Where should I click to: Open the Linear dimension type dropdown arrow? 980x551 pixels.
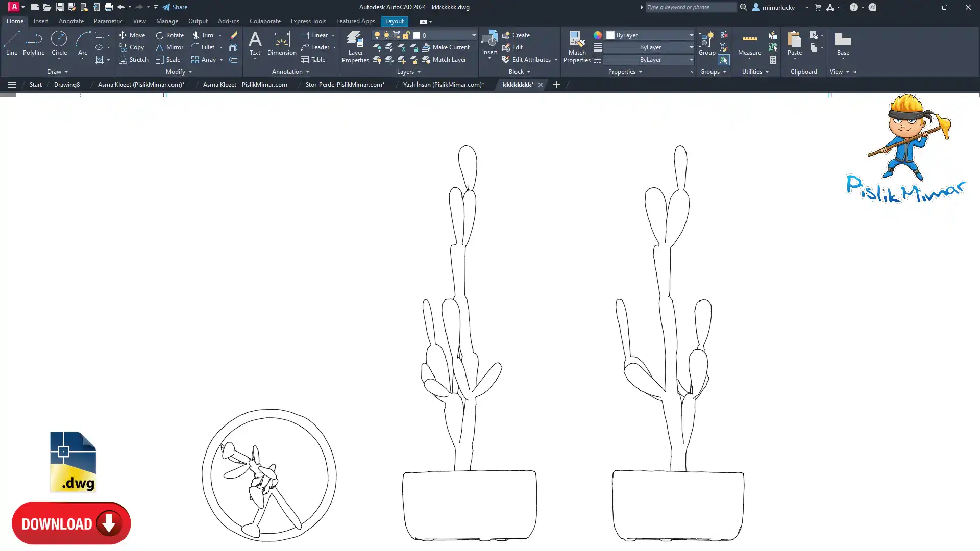[x=333, y=35]
